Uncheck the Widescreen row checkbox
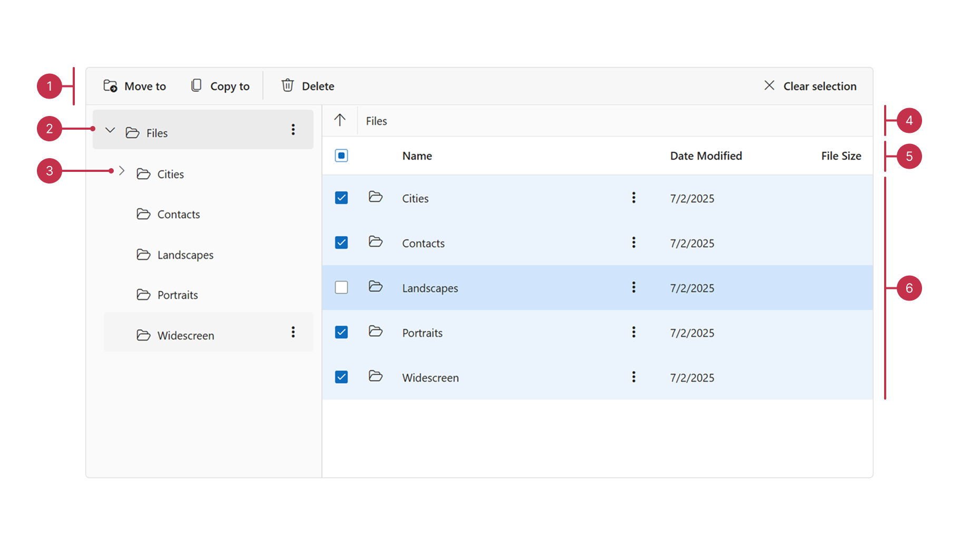 [341, 377]
